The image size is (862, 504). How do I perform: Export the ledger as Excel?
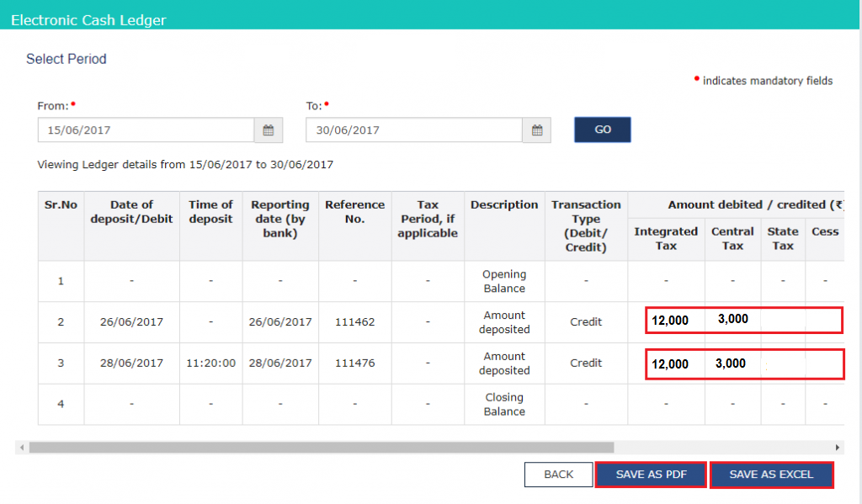point(771,475)
